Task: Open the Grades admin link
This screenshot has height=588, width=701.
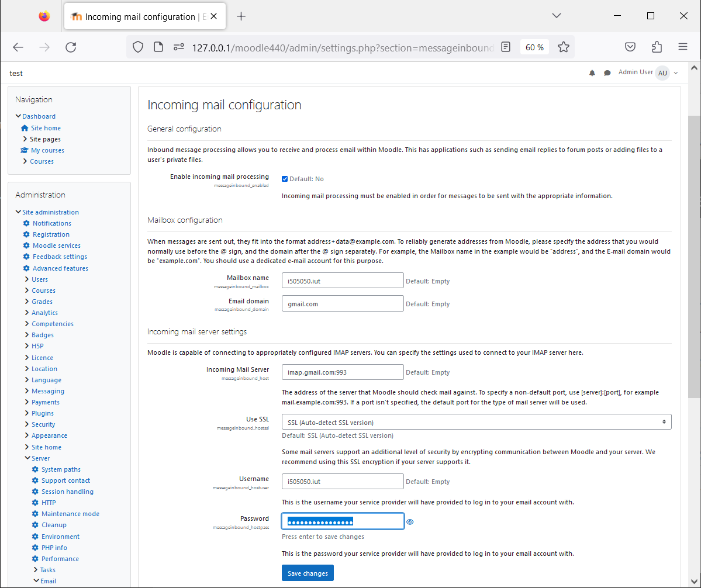Action: 42,302
